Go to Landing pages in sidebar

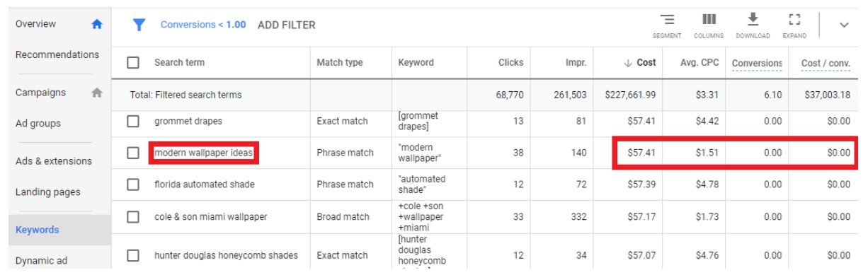(x=48, y=192)
